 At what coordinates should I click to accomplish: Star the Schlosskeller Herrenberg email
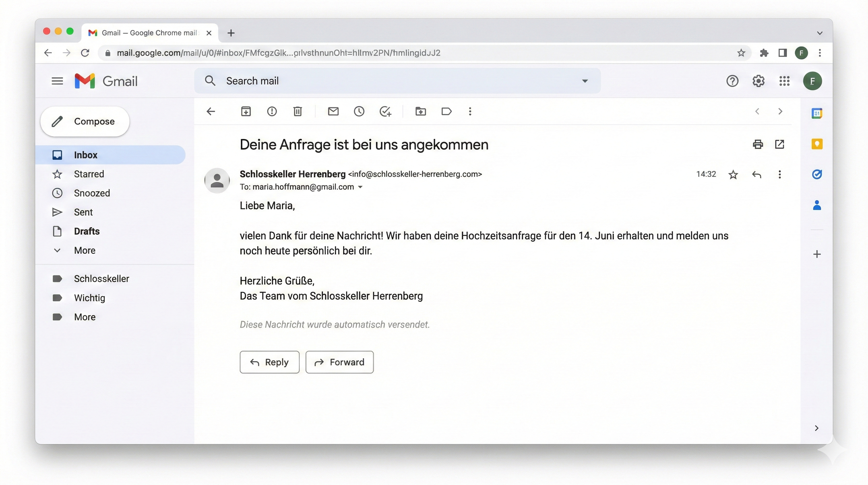[733, 174]
